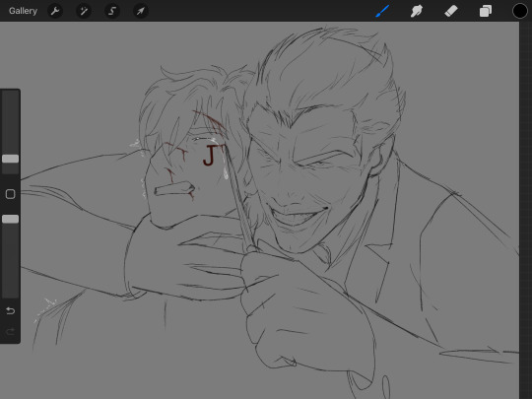Select the Smudge tool
Screen dimensions: 532x399
pos(417,11)
